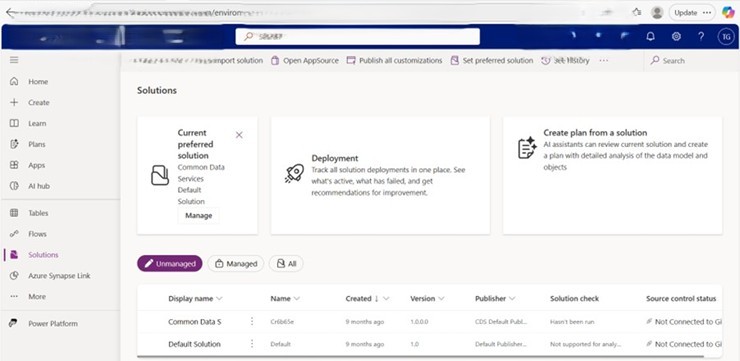Click the Manage button

(x=199, y=216)
